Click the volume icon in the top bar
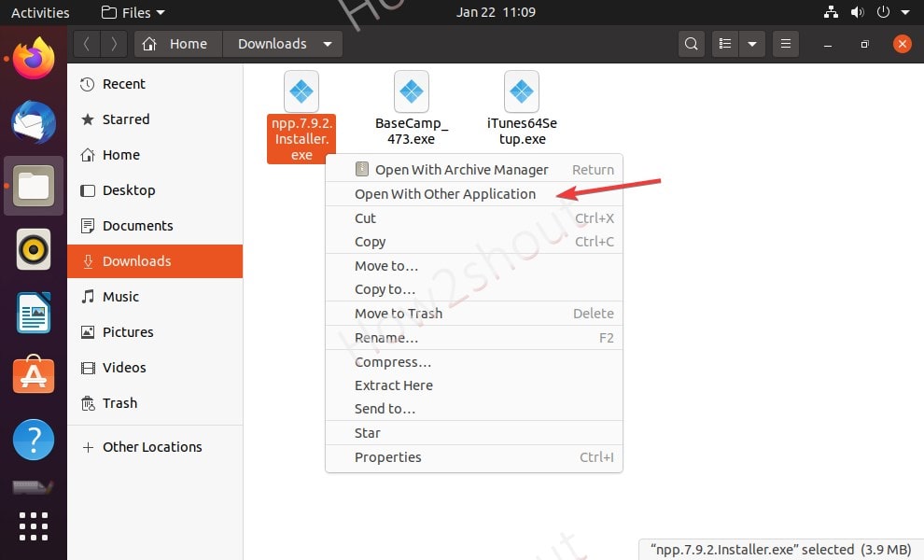Viewport: 924px width, 560px height. (x=859, y=12)
